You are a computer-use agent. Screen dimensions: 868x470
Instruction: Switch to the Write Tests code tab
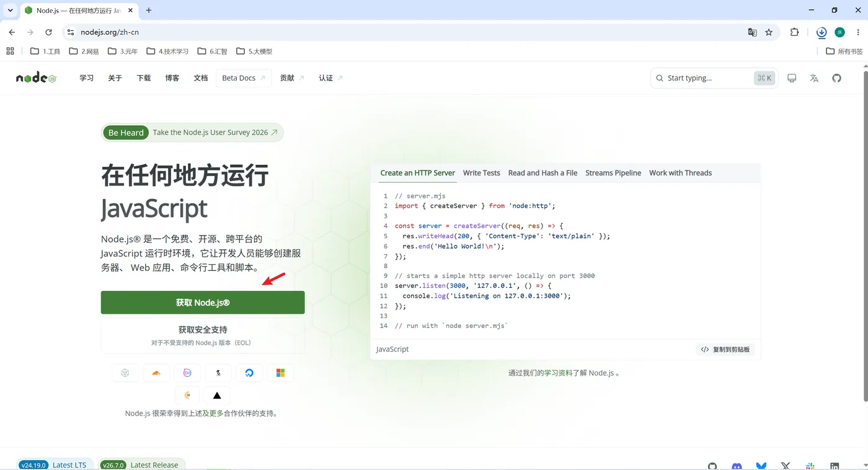(x=482, y=173)
